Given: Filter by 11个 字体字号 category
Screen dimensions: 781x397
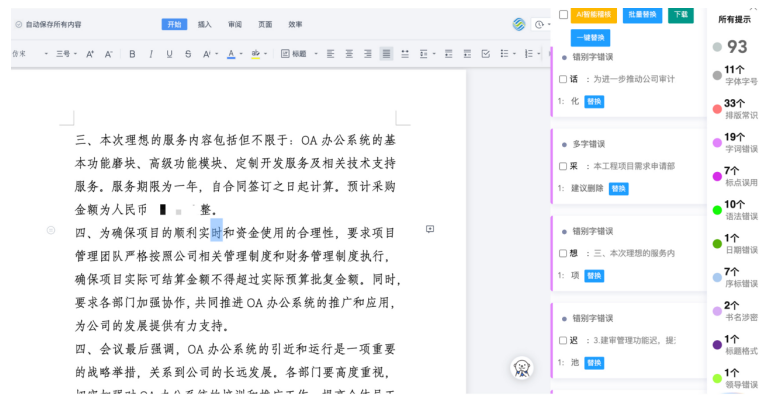Looking at the screenshot, I should [735, 75].
